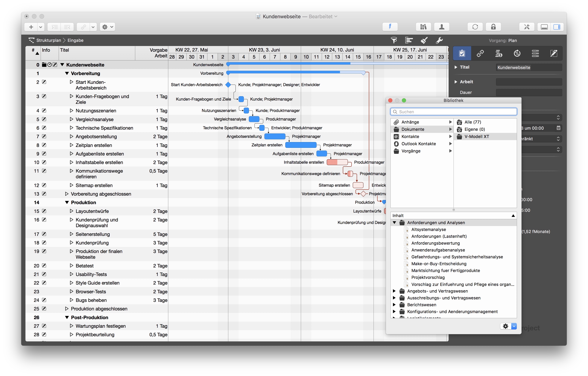
Task: Select Eigene (0) folder in Bibliothek
Action: [x=485, y=129]
